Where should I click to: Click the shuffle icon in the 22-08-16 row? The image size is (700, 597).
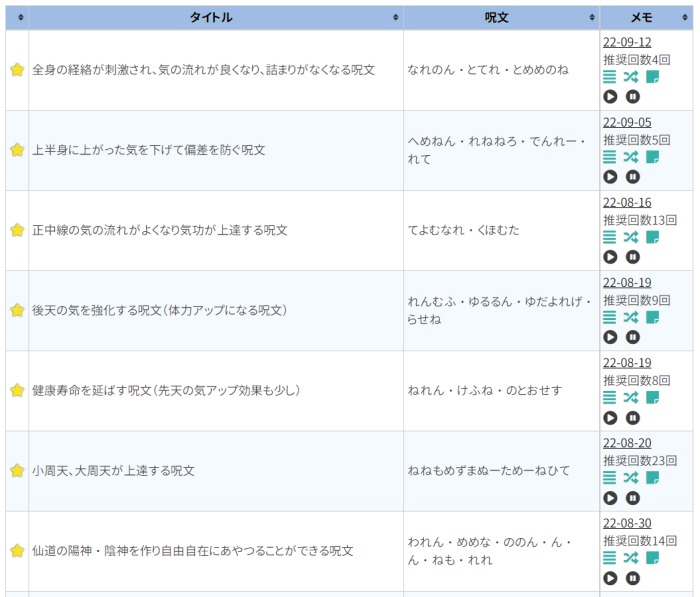click(x=631, y=237)
